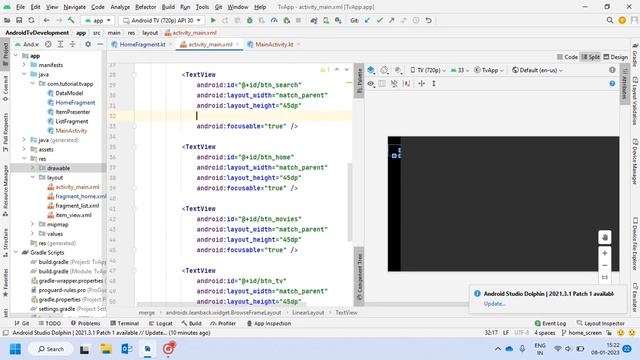Switch editor to Design view mode

616,57
